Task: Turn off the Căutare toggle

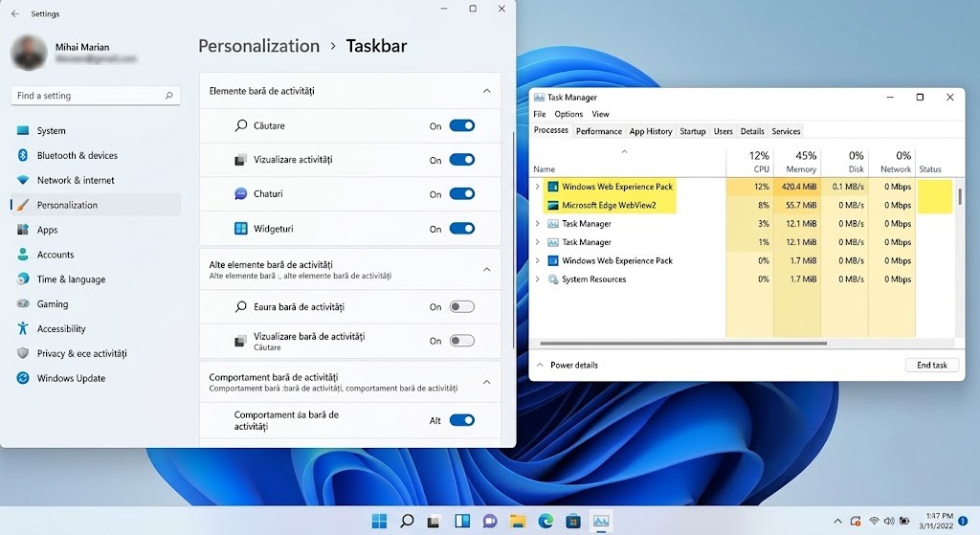Action: pos(462,125)
